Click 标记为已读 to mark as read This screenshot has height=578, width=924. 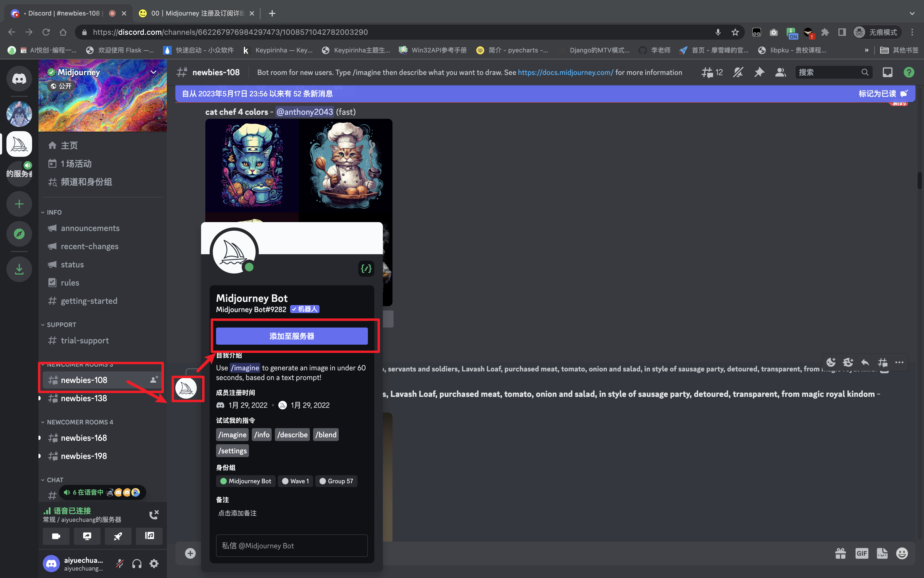pyautogui.click(x=883, y=94)
